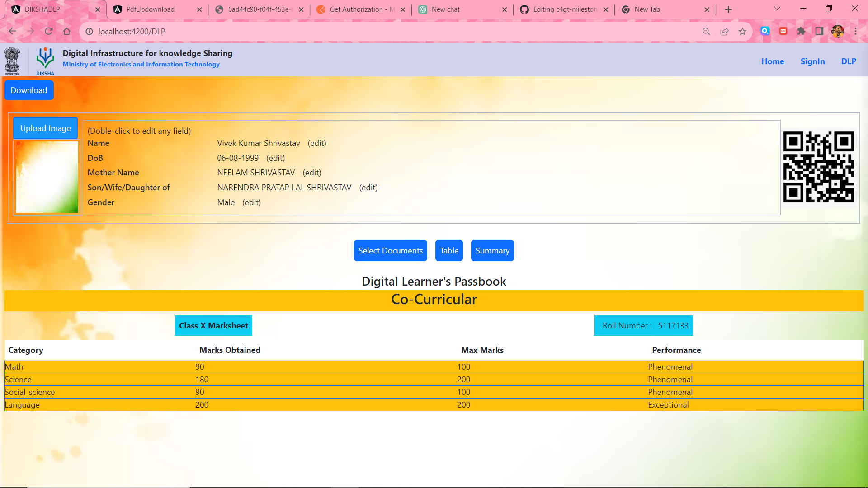The height and width of the screenshot is (488, 868).
Task: Bookmark page with star icon
Action: (742, 31)
